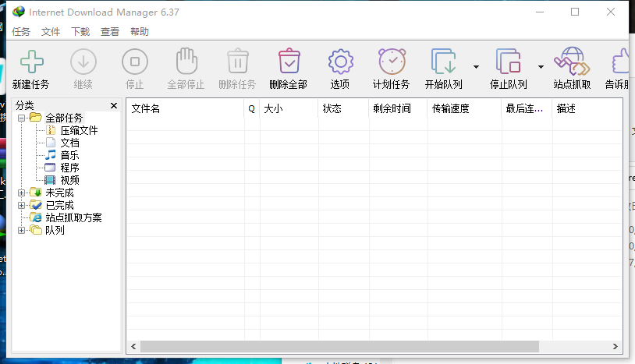Expand the 队列 tree node
This screenshot has width=635, height=364.
22,231
